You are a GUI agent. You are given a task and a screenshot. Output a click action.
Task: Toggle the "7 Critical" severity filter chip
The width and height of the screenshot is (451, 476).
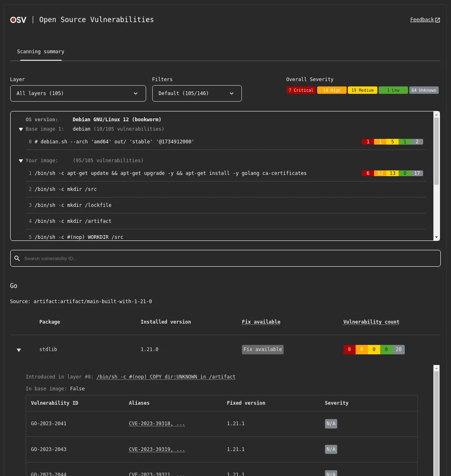coord(301,90)
